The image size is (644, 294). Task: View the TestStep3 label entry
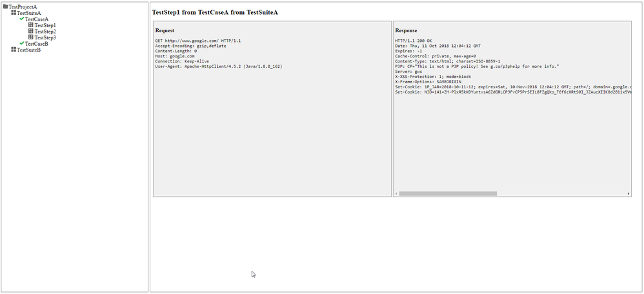[45, 38]
